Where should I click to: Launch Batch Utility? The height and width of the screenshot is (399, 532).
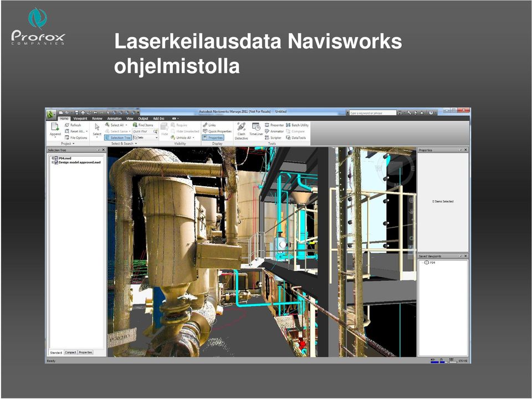[297, 125]
